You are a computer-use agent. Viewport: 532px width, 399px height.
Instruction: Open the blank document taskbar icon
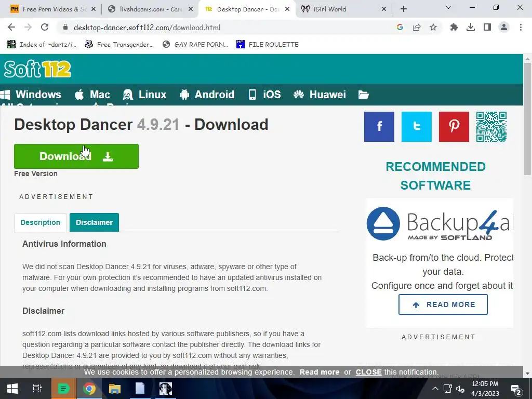pos(140,389)
